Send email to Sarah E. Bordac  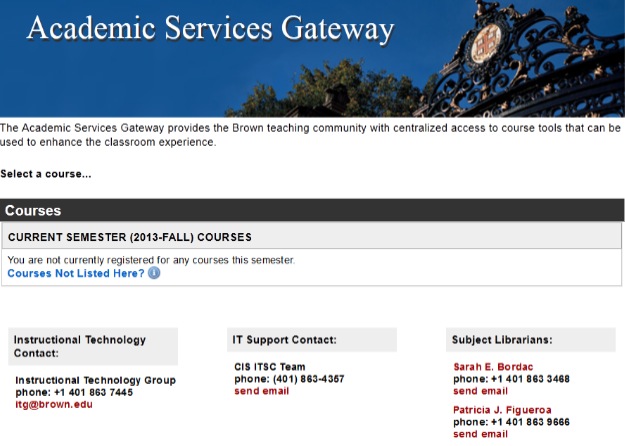[x=480, y=391]
